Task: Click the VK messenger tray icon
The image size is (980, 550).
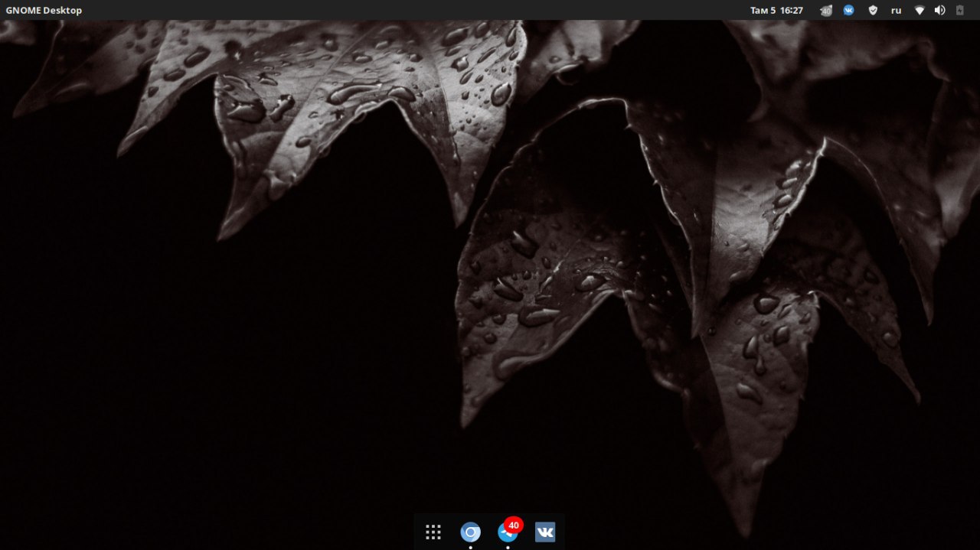Action: [849, 10]
